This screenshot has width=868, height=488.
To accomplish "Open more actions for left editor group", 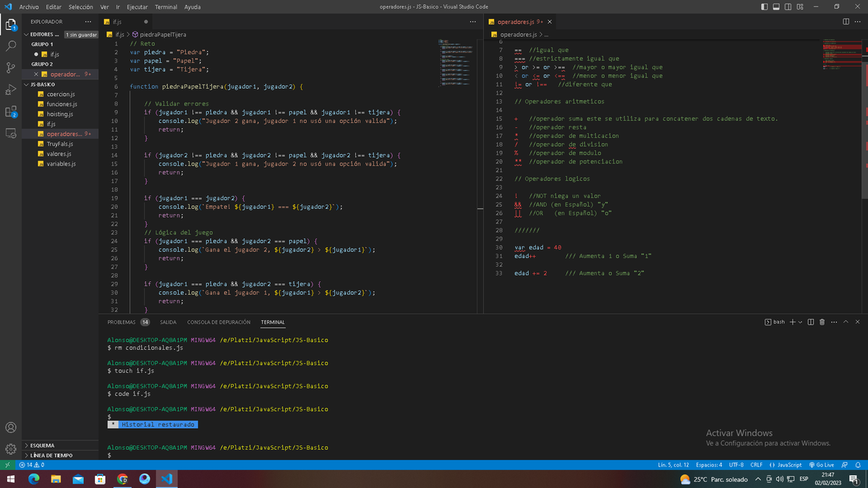I will pos(473,22).
